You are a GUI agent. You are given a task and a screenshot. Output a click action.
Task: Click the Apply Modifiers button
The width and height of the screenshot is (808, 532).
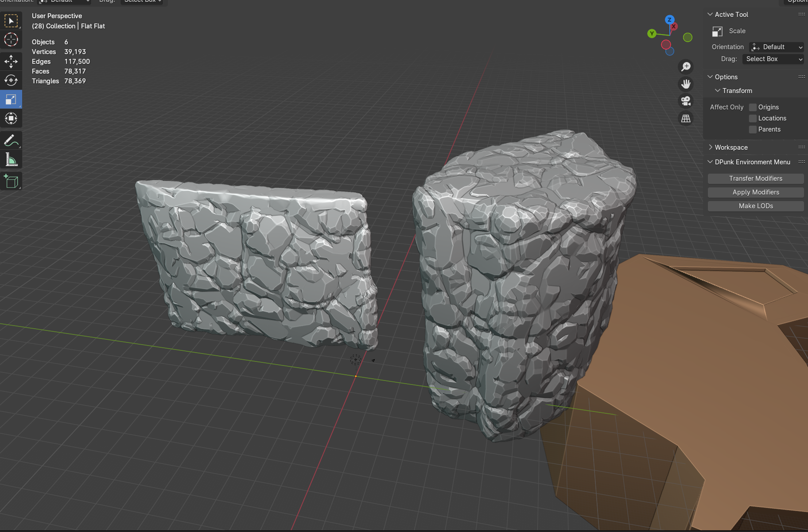(756, 192)
